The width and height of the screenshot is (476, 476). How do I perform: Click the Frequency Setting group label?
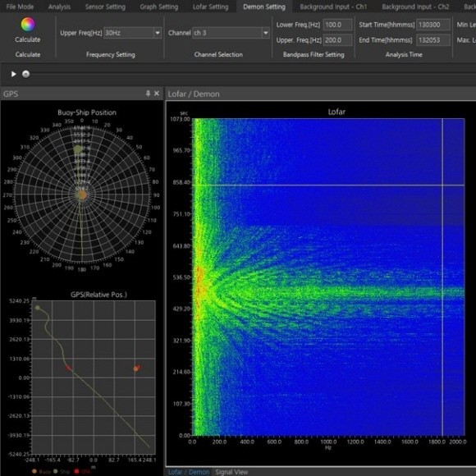[111, 55]
